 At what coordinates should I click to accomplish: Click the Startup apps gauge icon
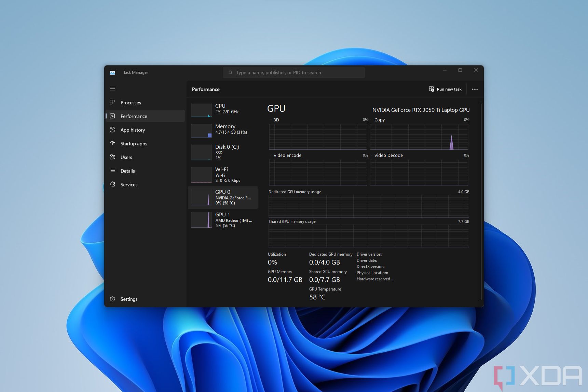click(x=112, y=143)
